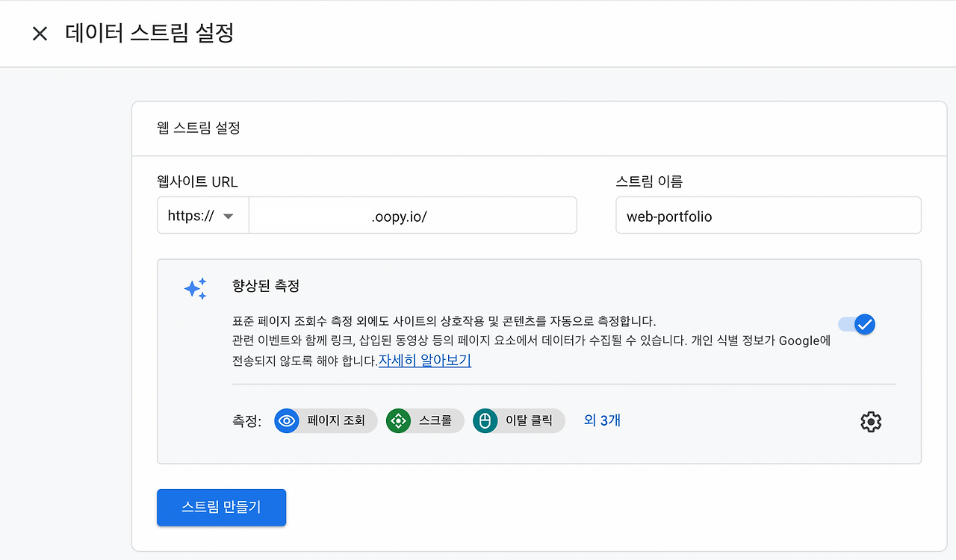Click the 스트림 만들기 button
This screenshot has height=560, width=956.
pyautogui.click(x=221, y=508)
